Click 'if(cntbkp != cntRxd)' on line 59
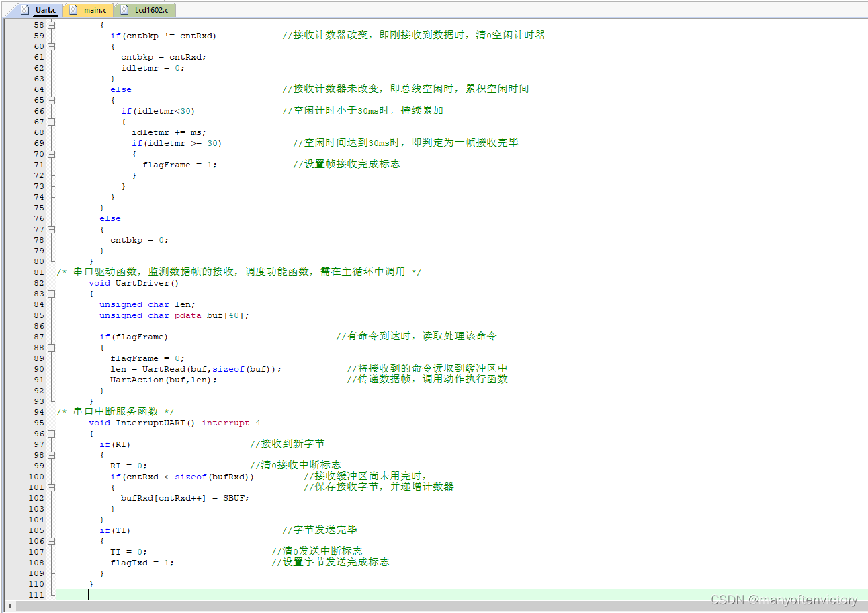The image size is (868, 613). coord(163,36)
